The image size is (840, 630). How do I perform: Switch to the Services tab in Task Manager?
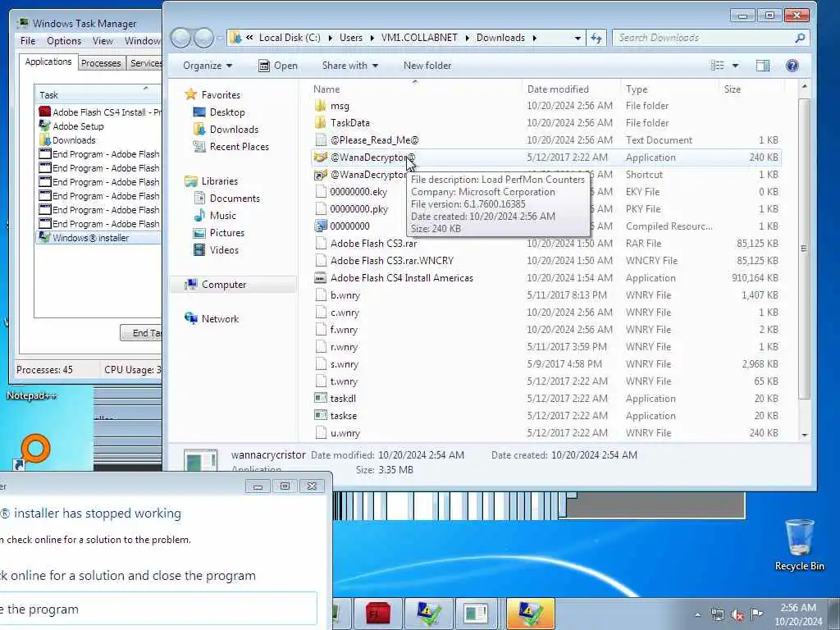pyautogui.click(x=145, y=62)
